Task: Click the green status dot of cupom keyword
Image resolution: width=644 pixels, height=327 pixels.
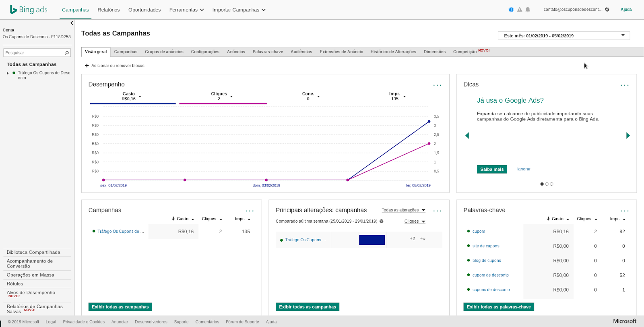Action: (x=469, y=231)
